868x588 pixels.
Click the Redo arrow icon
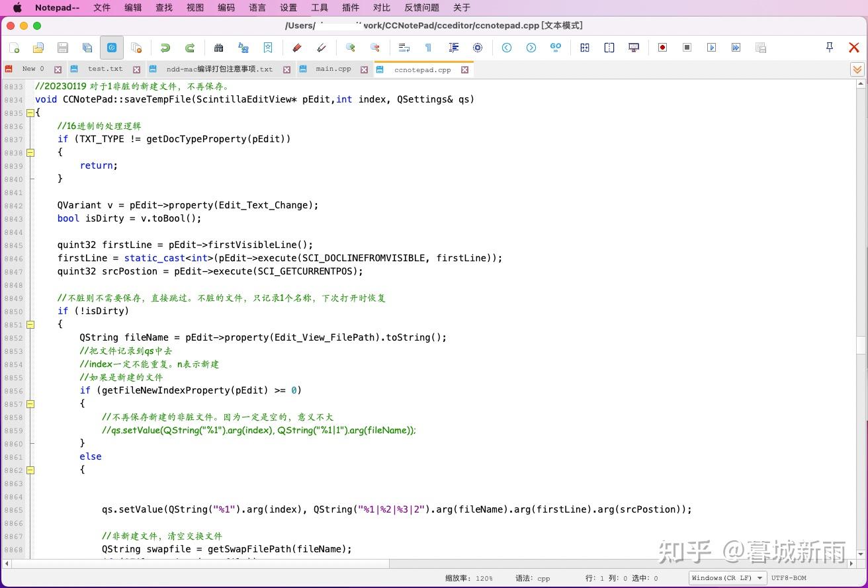[x=190, y=48]
